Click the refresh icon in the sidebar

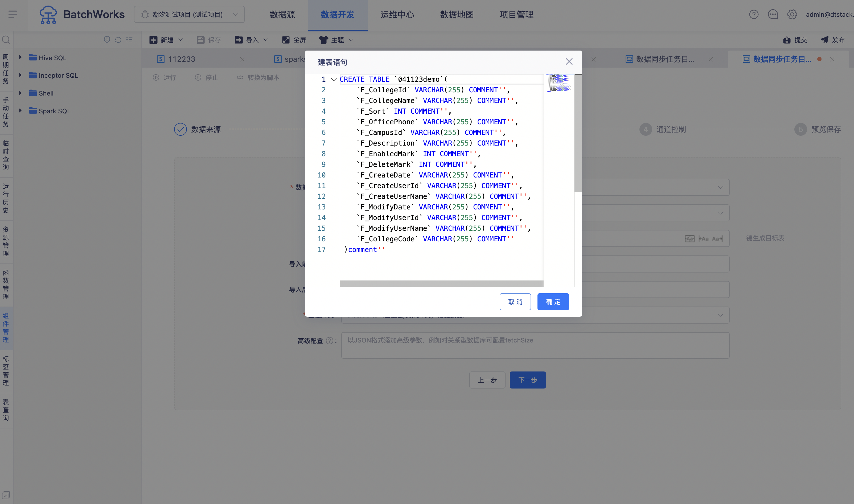coord(118,40)
